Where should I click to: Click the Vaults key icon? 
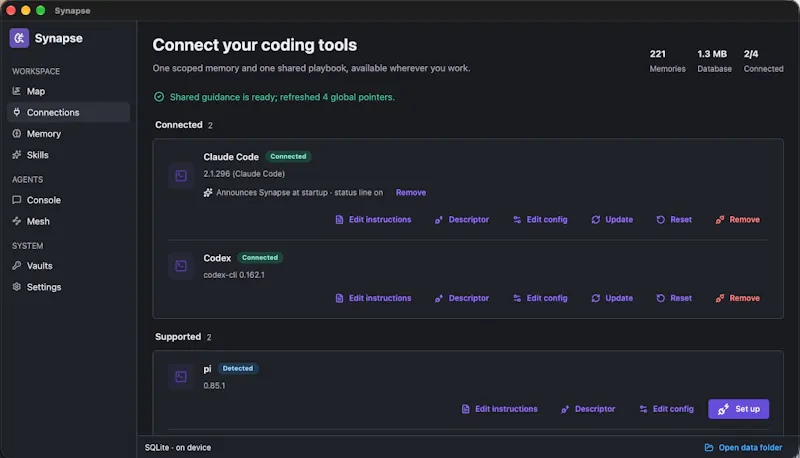16,265
